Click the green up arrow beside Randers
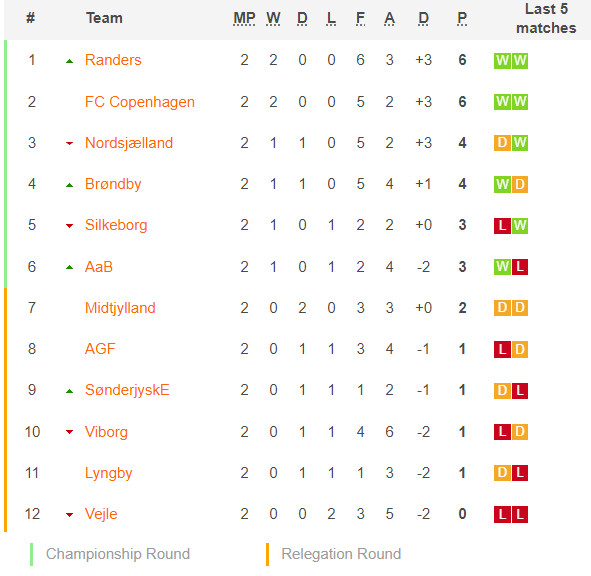Viewport: 591px width, 576px height. pos(69,61)
